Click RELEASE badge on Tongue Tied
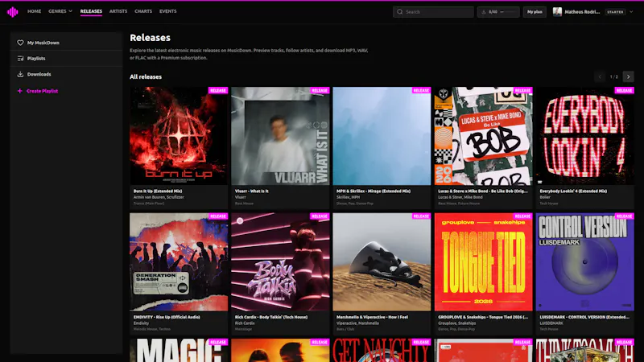Viewport: 644px width, 362px height. [522, 216]
